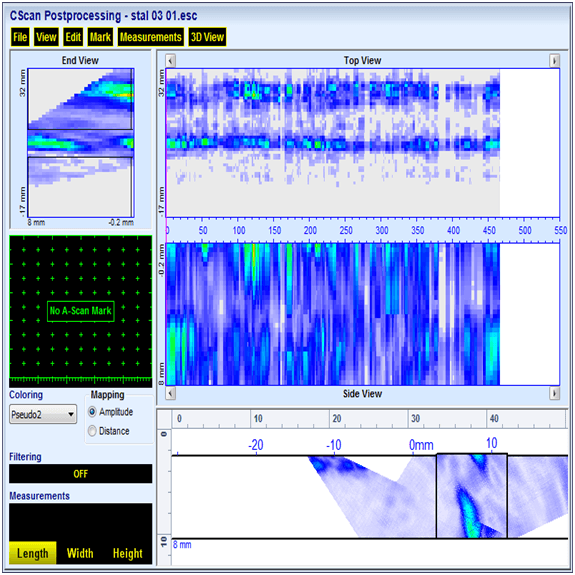The height and width of the screenshot is (575, 575).
Task: Select the Width measurement tab
Action: click(x=80, y=553)
